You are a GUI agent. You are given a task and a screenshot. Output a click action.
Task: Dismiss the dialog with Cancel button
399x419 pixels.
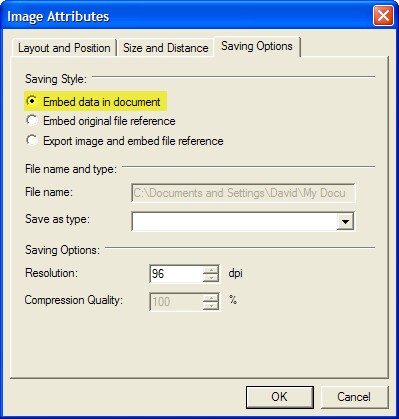354,397
